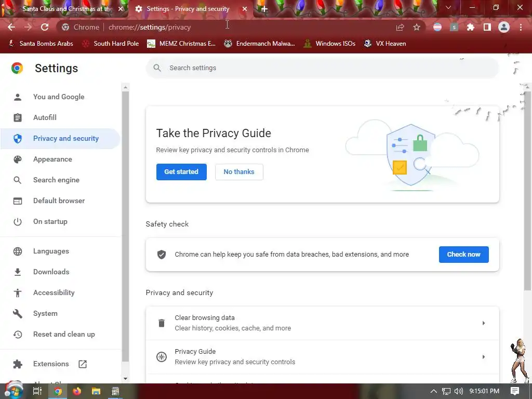Click the trash icon for Clear browsing data
The height and width of the screenshot is (399, 532).
click(162, 323)
